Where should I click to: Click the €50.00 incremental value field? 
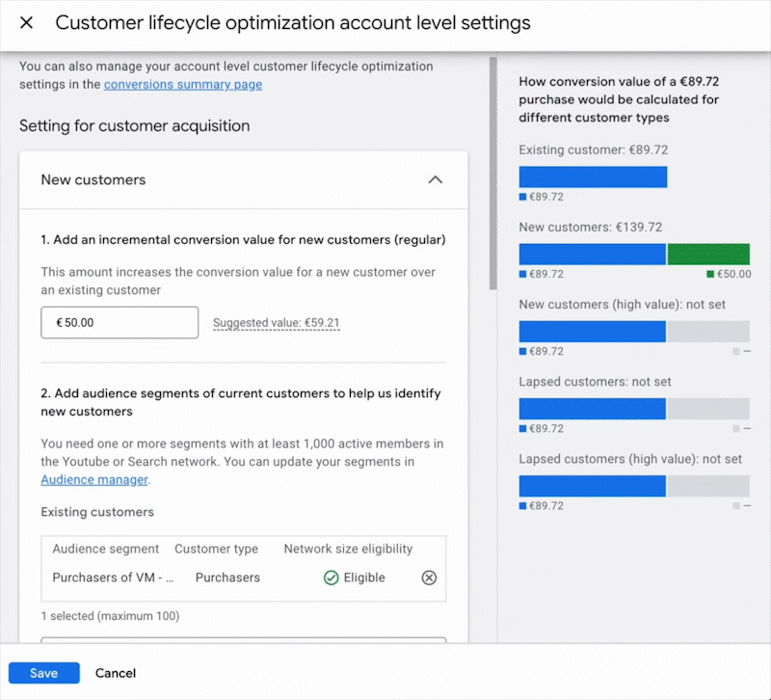coord(119,323)
